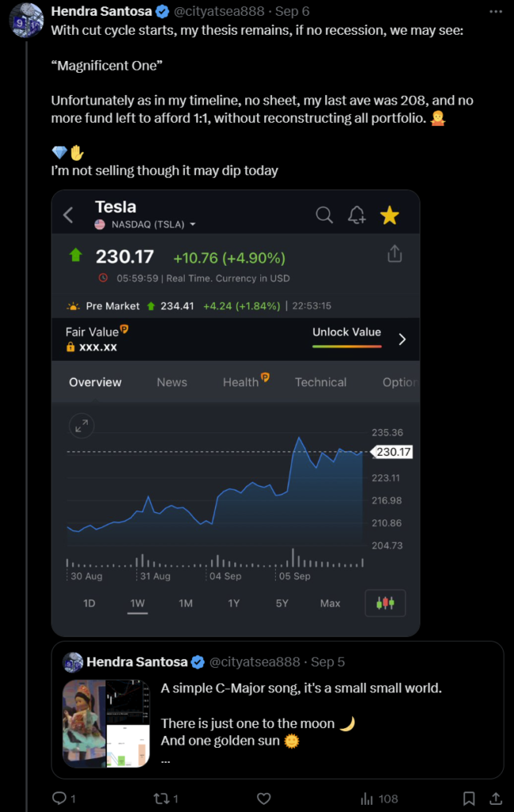The width and height of the screenshot is (514, 812).
Task: Click the search magnifier in Tesla screenshot
Action: tap(324, 214)
